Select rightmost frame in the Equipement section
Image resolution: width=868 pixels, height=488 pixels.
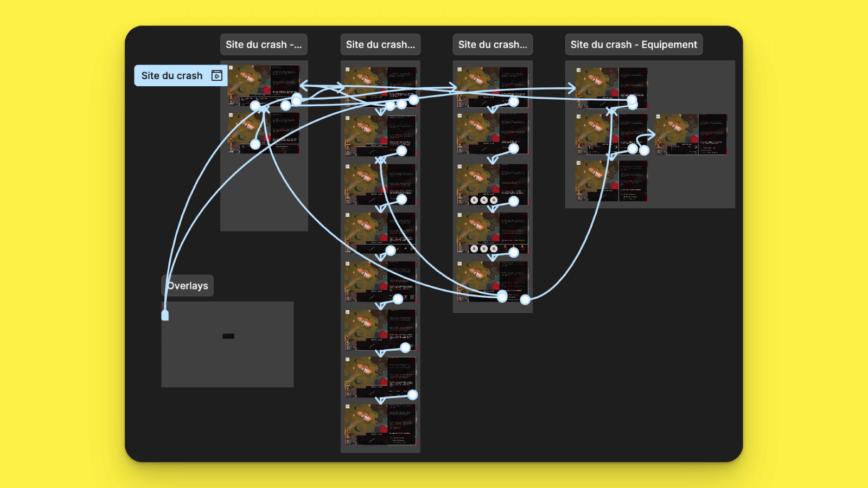click(691, 134)
